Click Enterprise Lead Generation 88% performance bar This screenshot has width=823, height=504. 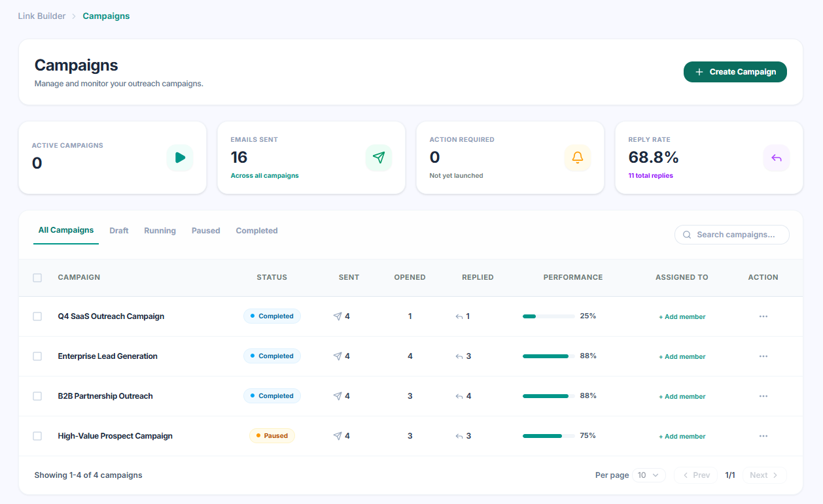pyautogui.click(x=549, y=356)
